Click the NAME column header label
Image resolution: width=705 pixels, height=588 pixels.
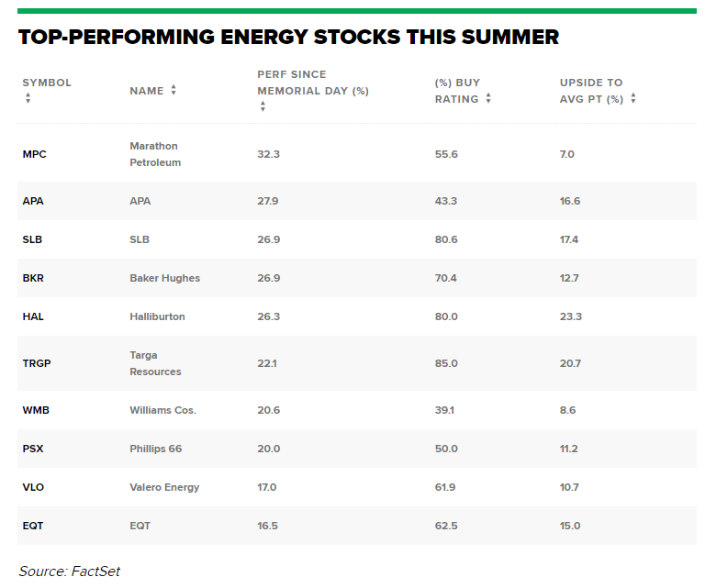click(x=147, y=91)
